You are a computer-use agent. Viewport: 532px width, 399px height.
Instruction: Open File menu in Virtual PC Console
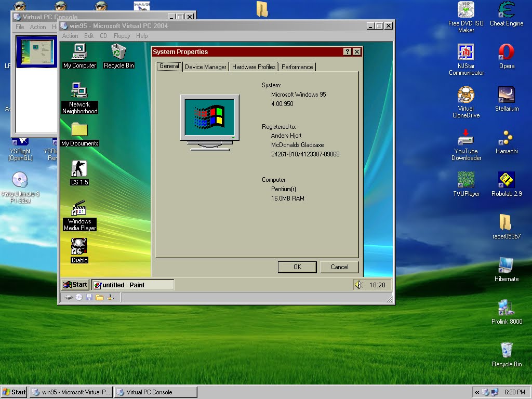pos(20,27)
